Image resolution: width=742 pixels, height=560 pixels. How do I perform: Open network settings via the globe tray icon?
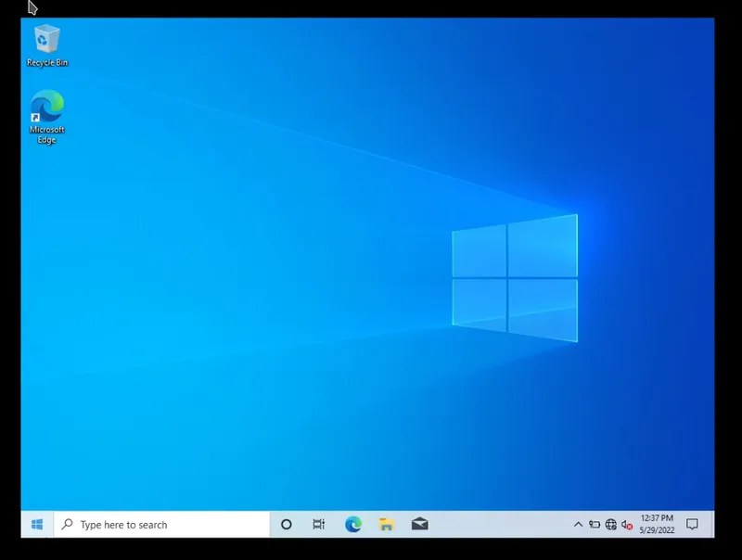pos(613,524)
